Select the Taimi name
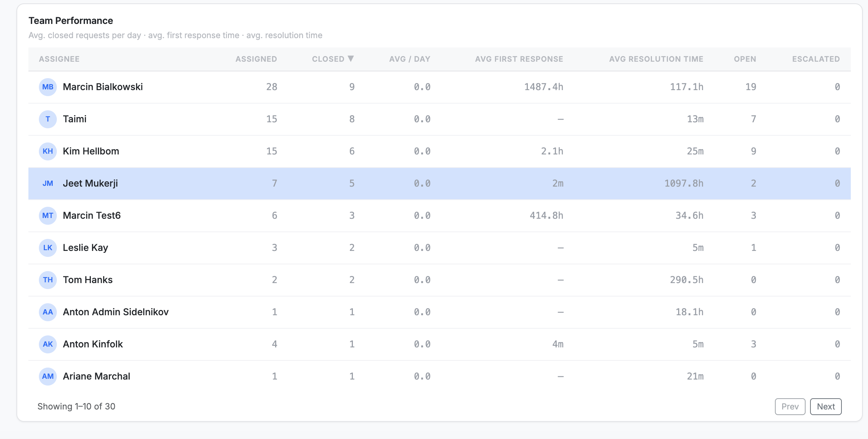The height and width of the screenshot is (439, 868). 75,119
